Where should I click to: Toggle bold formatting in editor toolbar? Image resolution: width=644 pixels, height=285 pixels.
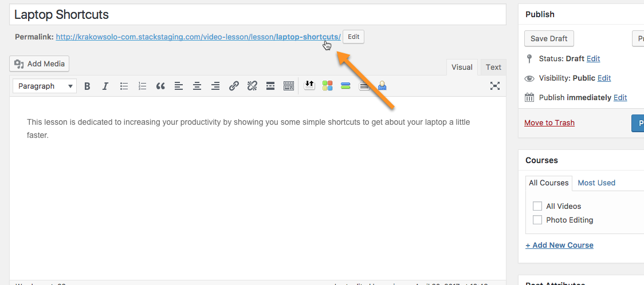(x=87, y=86)
